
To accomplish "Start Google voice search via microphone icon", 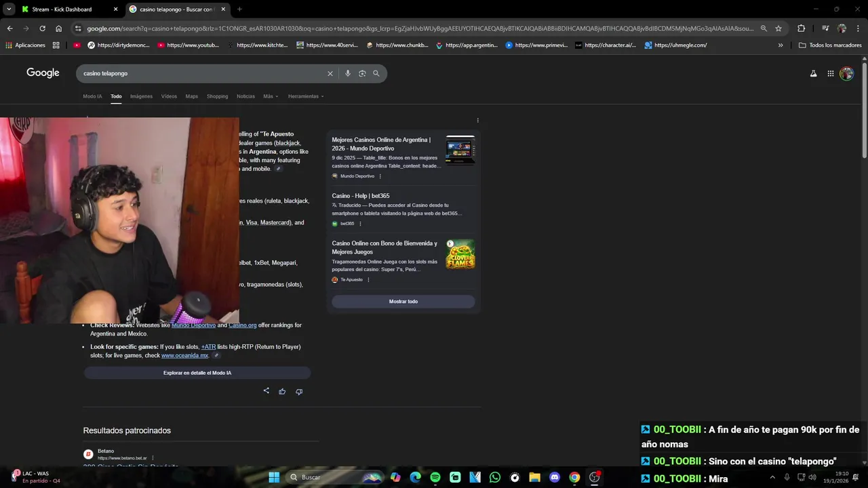I will pyautogui.click(x=348, y=73).
